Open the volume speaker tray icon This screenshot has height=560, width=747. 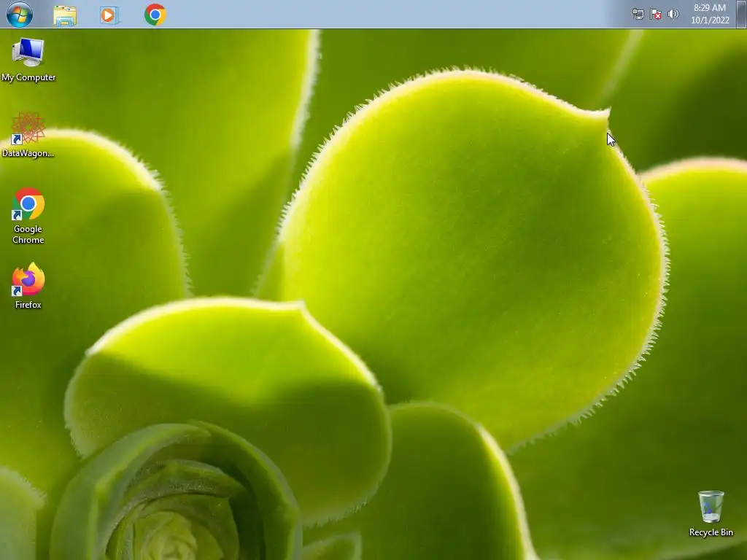[673, 15]
